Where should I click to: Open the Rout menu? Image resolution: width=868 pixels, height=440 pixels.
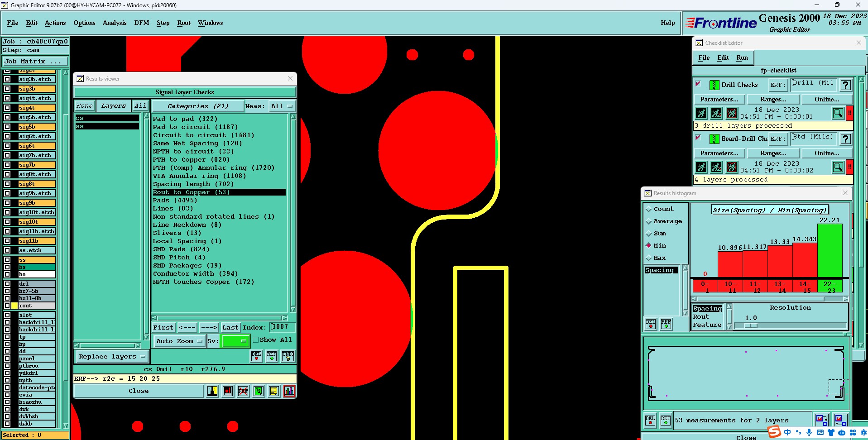(x=184, y=23)
